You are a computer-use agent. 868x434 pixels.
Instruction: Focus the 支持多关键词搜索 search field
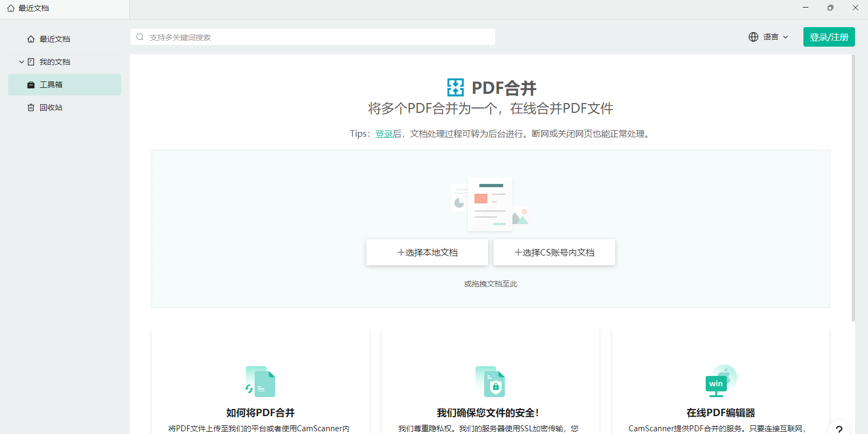coord(320,37)
